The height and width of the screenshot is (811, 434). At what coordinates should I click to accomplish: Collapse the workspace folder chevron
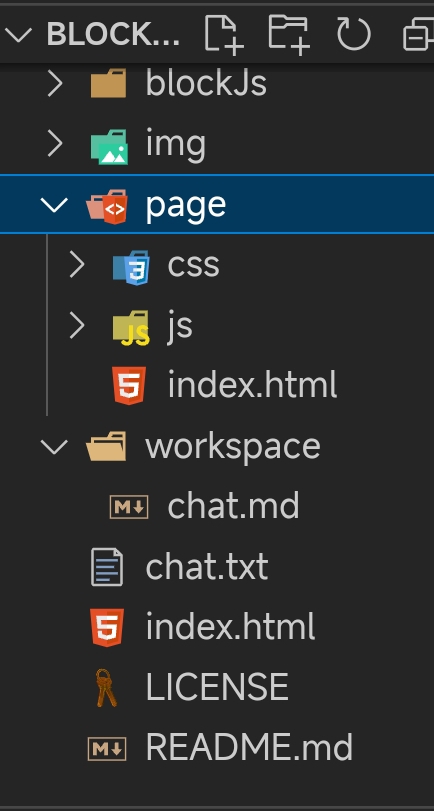(x=54, y=446)
